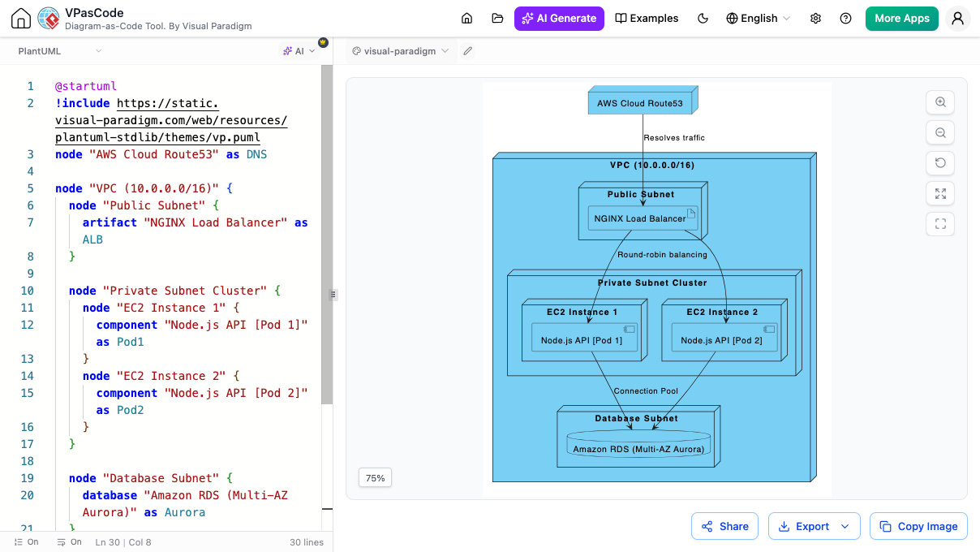Image resolution: width=980 pixels, height=552 pixels.
Task: Click line number 10 in the gutter
Action: (28, 291)
